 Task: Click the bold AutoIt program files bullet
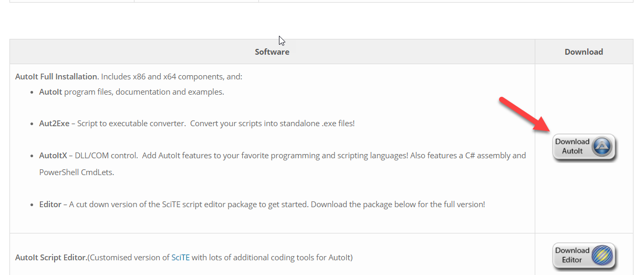(x=50, y=92)
